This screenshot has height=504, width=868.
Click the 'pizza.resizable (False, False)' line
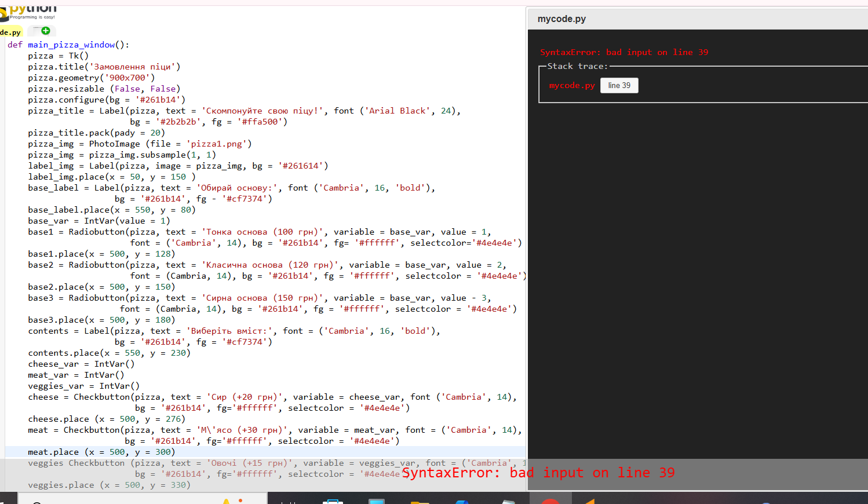click(104, 89)
